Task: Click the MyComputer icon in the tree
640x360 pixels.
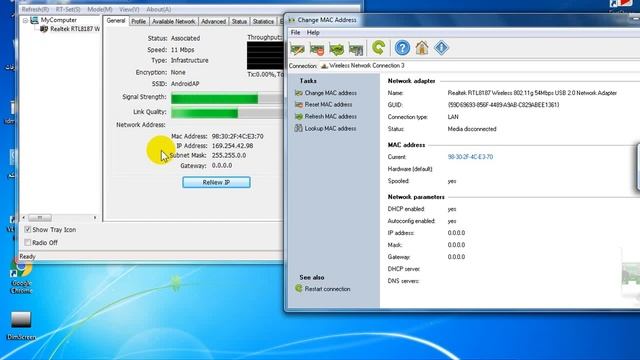Action: point(35,20)
